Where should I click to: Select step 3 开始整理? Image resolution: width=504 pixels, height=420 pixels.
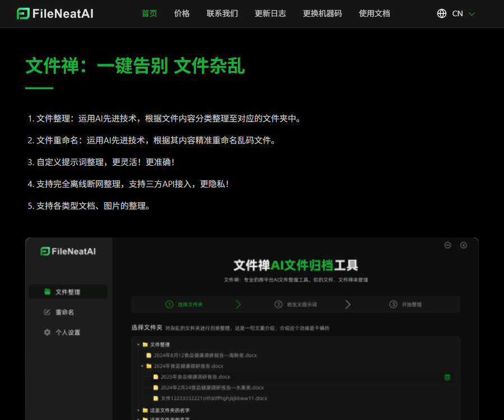(405, 304)
